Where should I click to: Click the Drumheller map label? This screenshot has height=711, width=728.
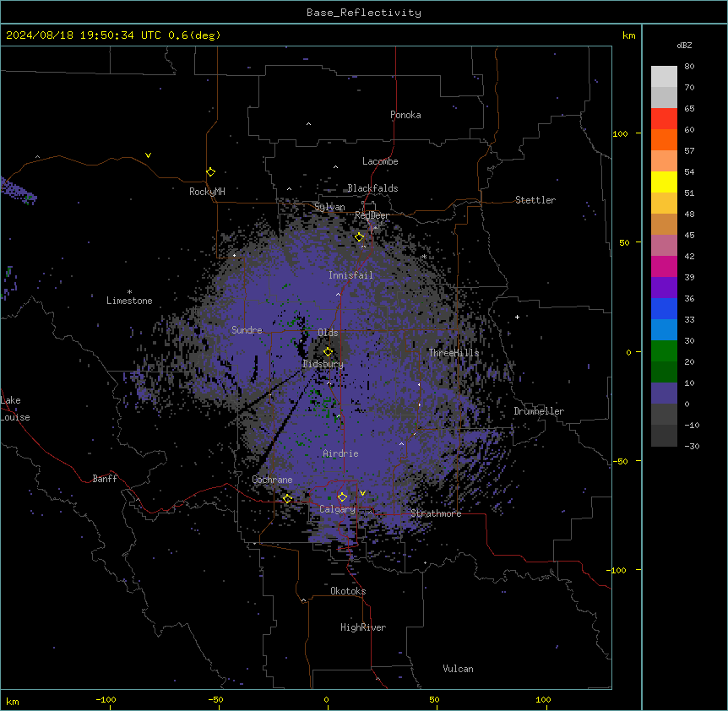tap(539, 411)
